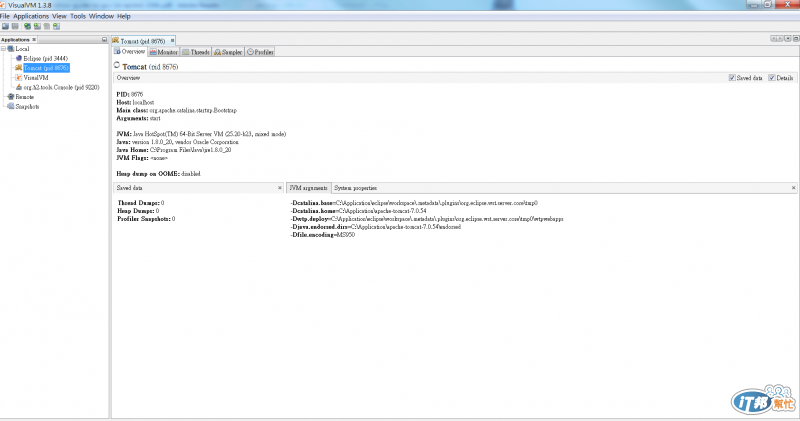Select org.h2.tools.Console (pid 9220)

click(x=61, y=87)
